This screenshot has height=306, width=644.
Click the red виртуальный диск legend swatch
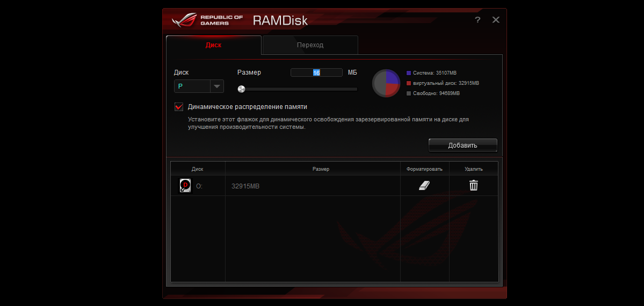(x=409, y=83)
